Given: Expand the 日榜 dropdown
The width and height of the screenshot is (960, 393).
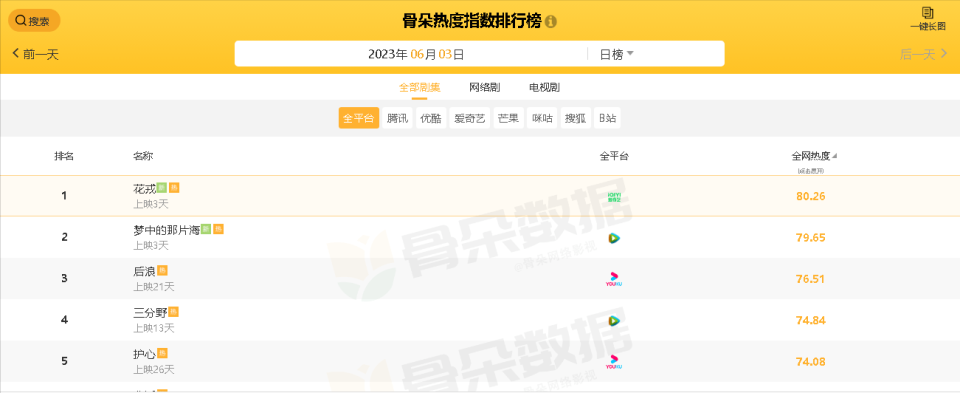Looking at the screenshot, I should coord(616,54).
